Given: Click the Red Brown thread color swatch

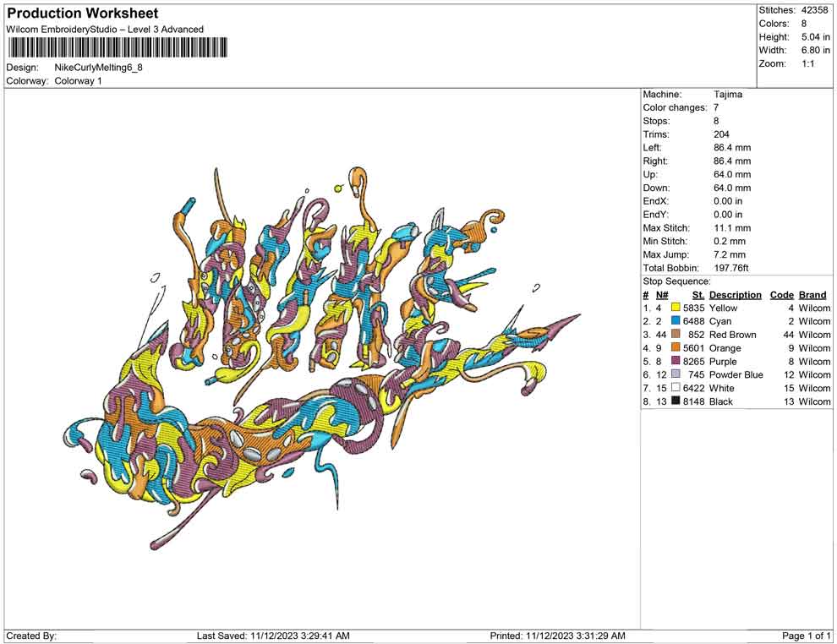Looking at the screenshot, I should 676,335.
